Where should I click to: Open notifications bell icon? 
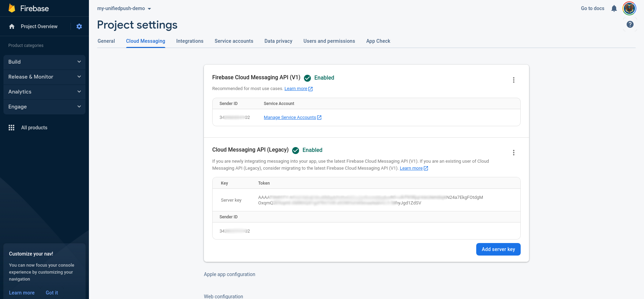(x=614, y=8)
